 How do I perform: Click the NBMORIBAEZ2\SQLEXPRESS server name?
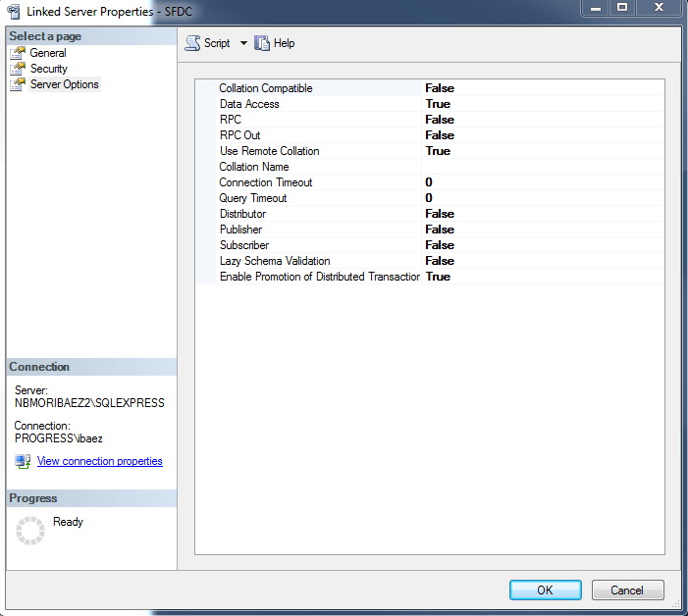point(89,403)
